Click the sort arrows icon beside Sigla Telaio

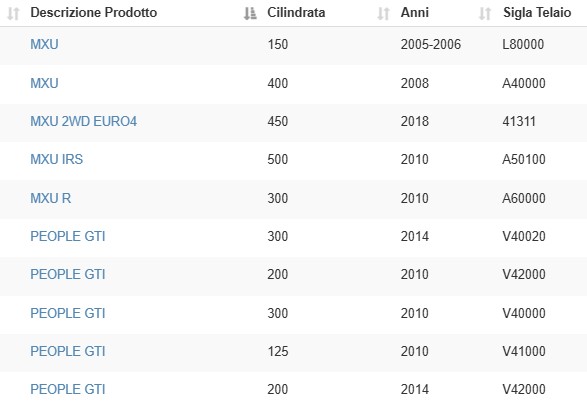click(485, 14)
